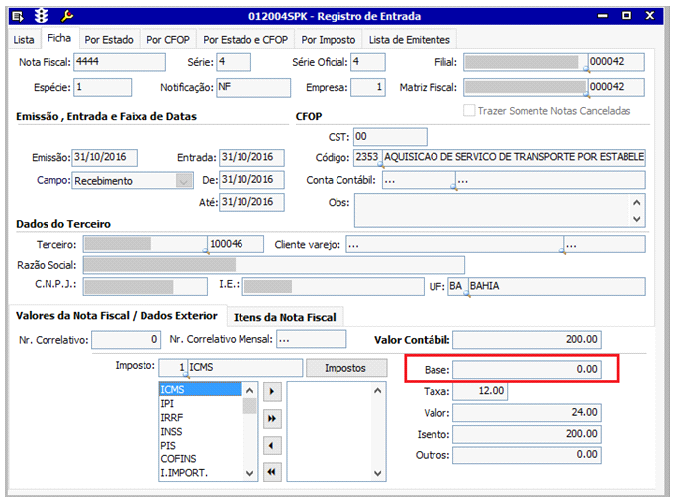Open the Campo Recebimento dropdown
The image size is (673, 503).
coord(183,181)
